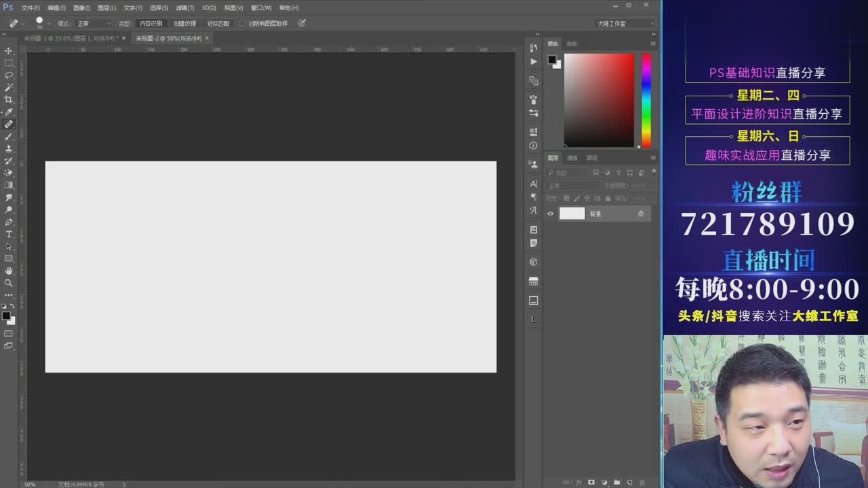Click the foreground color swatch in toolbar

(6, 316)
